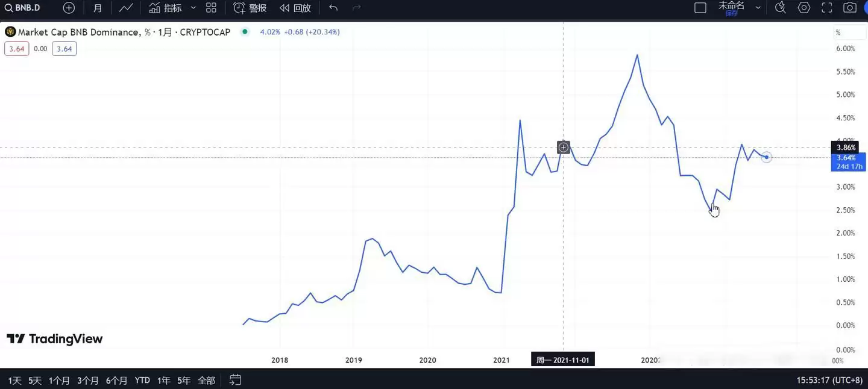
Task: Click the 15:53:17 (UTC+8) timezone selector
Action: click(829, 380)
